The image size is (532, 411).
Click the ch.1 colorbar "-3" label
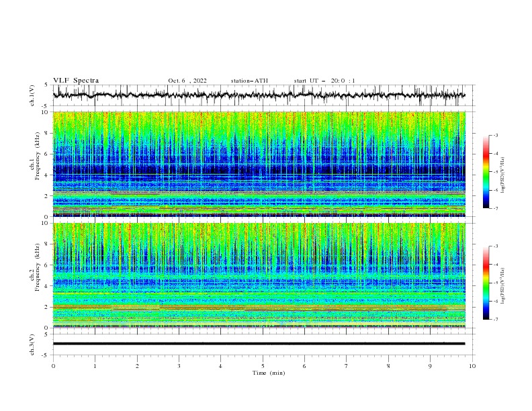[496, 135]
